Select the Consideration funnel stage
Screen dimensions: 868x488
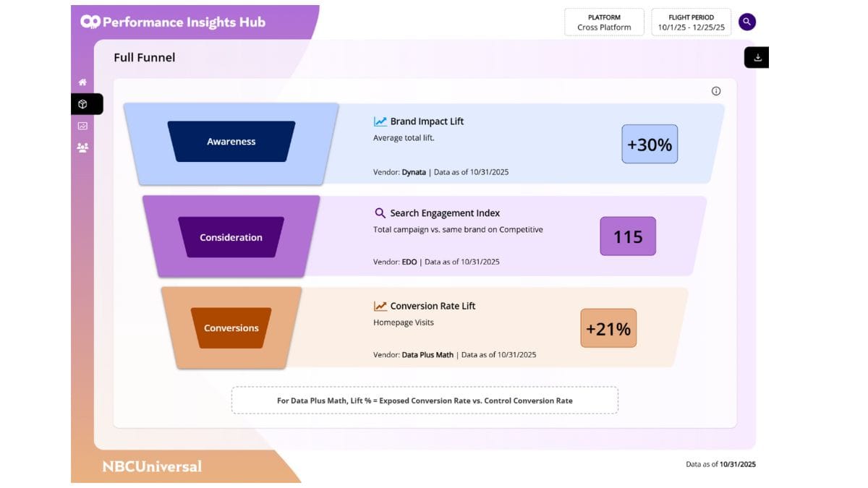click(231, 237)
